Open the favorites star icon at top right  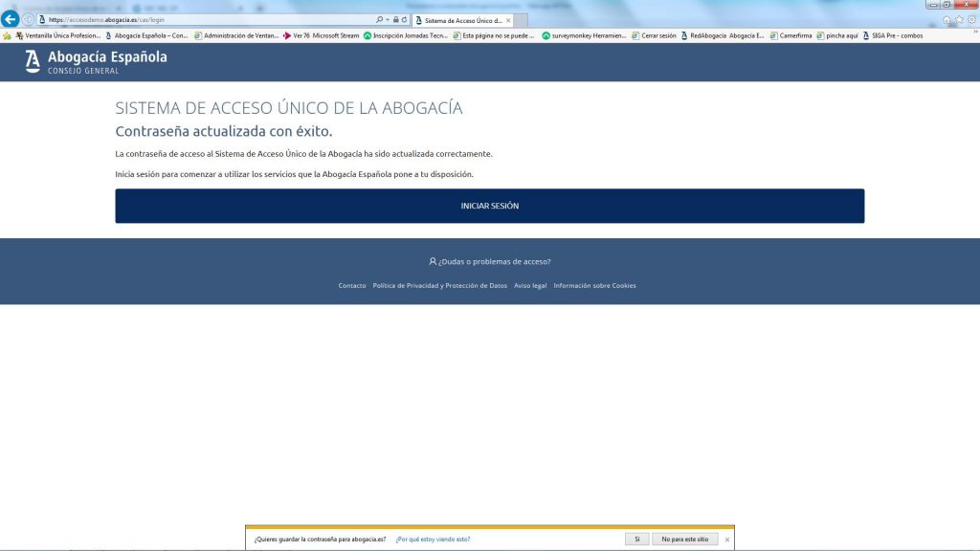tap(959, 20)
